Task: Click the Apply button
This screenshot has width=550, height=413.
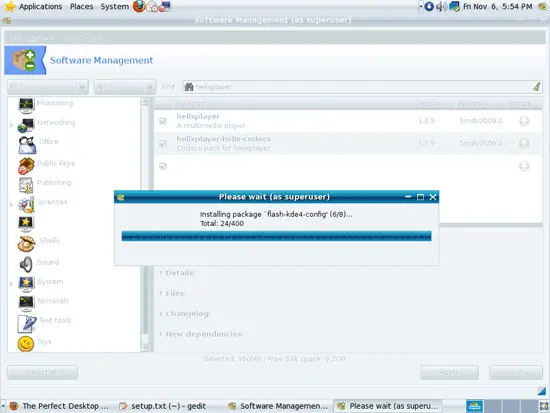Action: coord(449,372)
